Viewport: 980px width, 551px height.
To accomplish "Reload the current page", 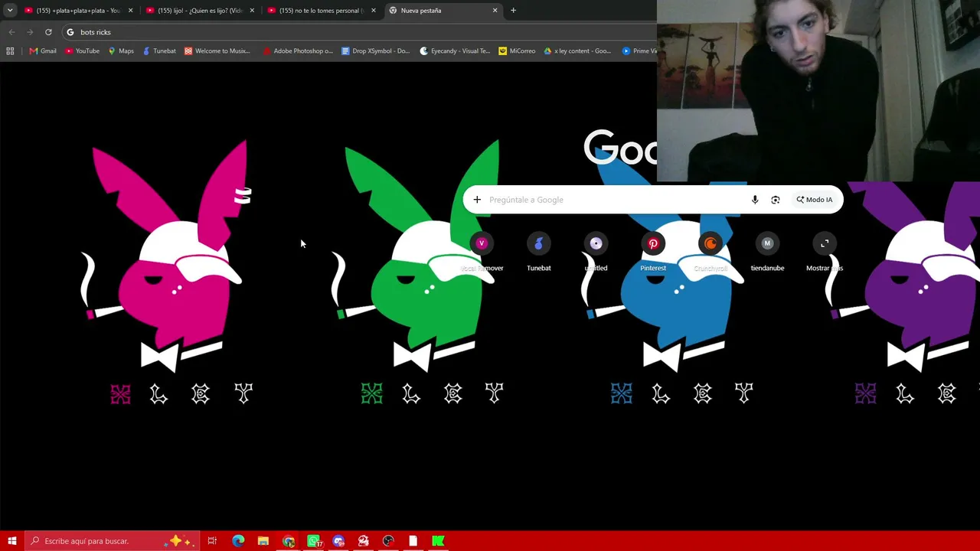I will (48, 32).
